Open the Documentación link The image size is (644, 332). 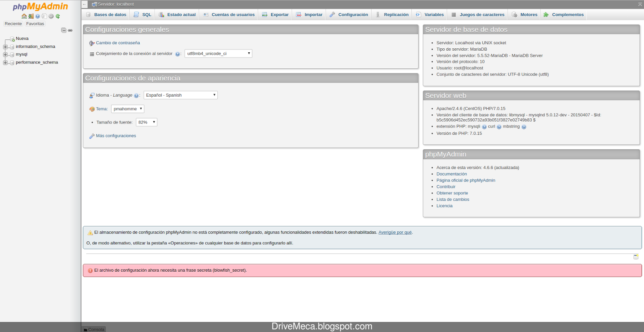[x=452, y=174]
